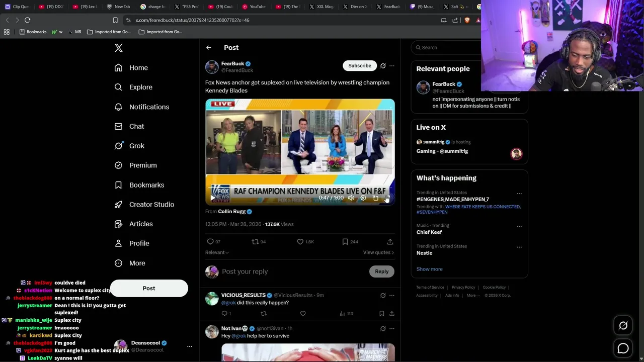Click the gray Reply button
The height and width of the screenshot is (362, 644).
(x=382, y=271)
